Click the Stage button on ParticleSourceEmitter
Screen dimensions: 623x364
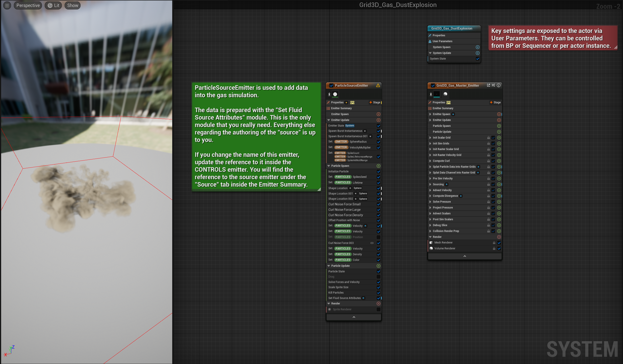point(375,102)
